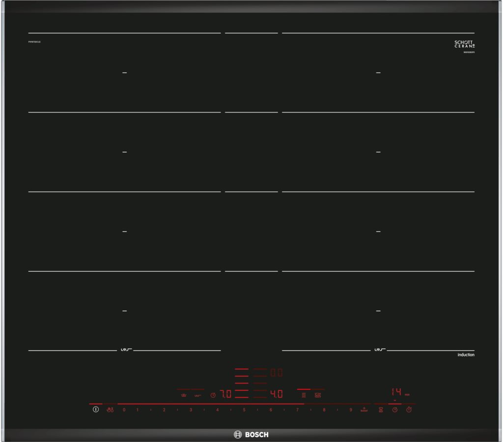The height and width of the screenshot is (442, 504).
Task: Touch the left flex zone symbol on the glass
Action: 124,350
